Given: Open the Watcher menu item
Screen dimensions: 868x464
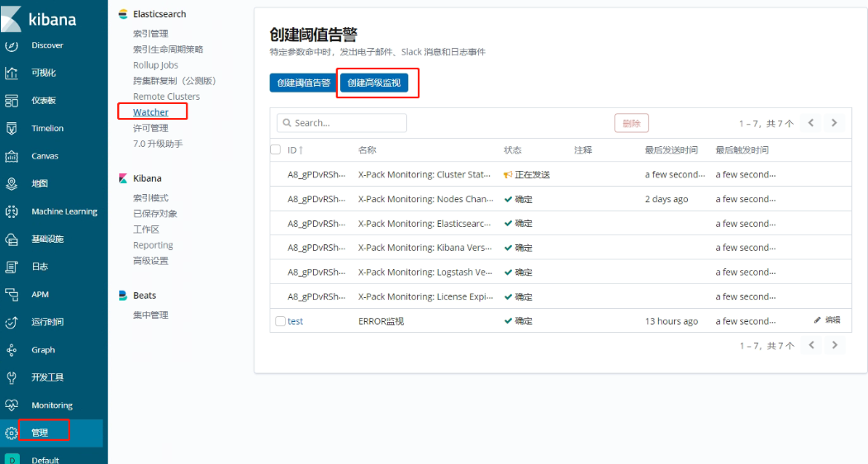Looking at the screenshot, I should 150,112.
